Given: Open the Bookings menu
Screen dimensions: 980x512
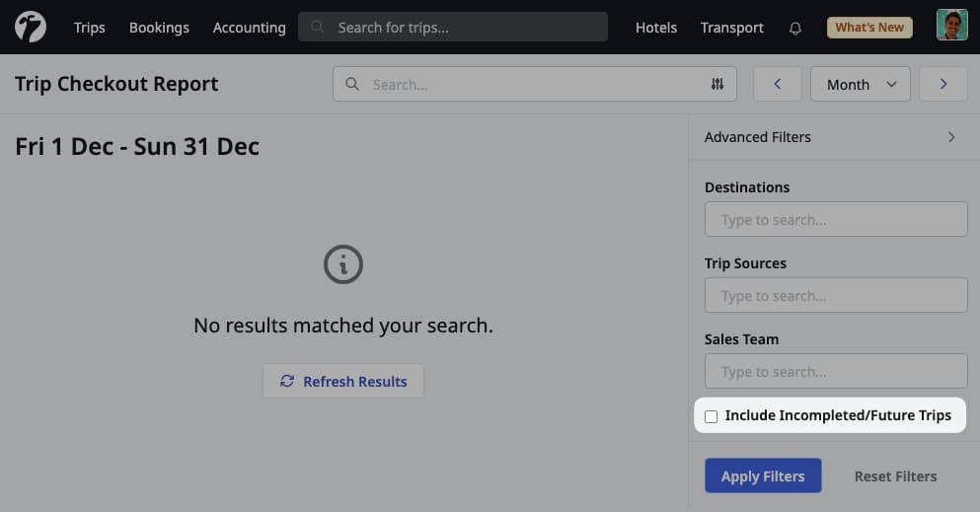Looking at the screenshot, I should click(x=159, y=28).
